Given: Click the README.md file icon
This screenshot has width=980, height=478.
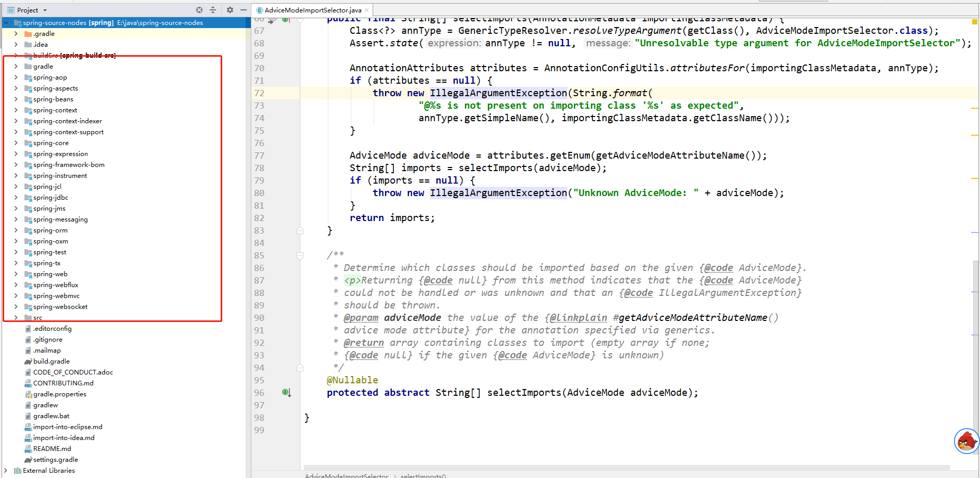Looking at the screenshot, I should 28,449.
